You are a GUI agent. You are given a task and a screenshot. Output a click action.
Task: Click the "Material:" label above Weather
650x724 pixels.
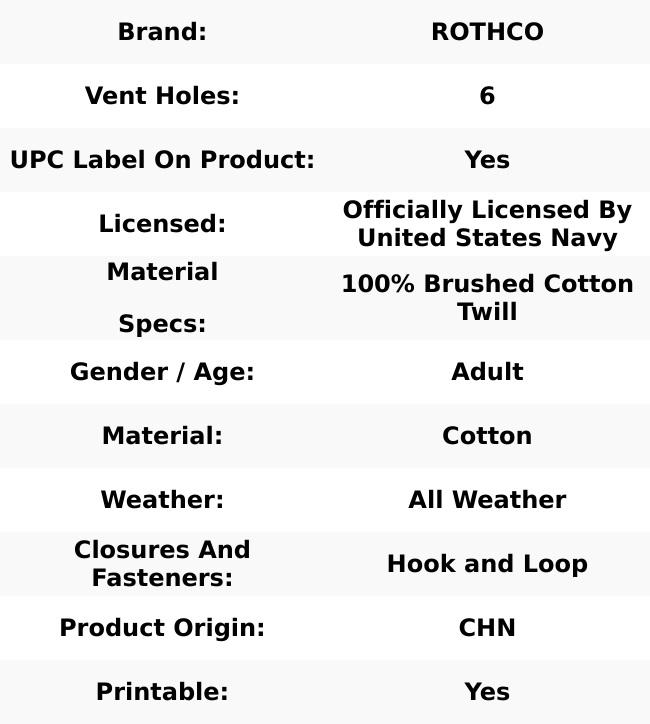(x=162, y=436)
